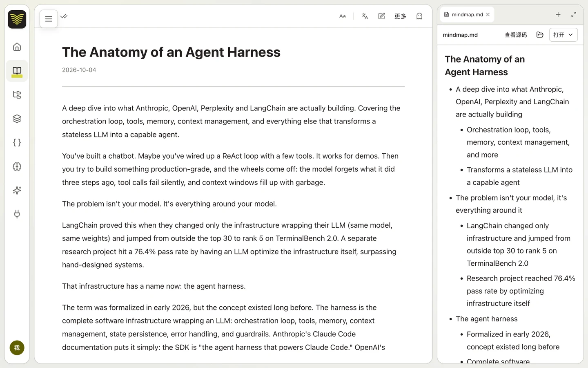Click the mindmap.md file name label

460,35
